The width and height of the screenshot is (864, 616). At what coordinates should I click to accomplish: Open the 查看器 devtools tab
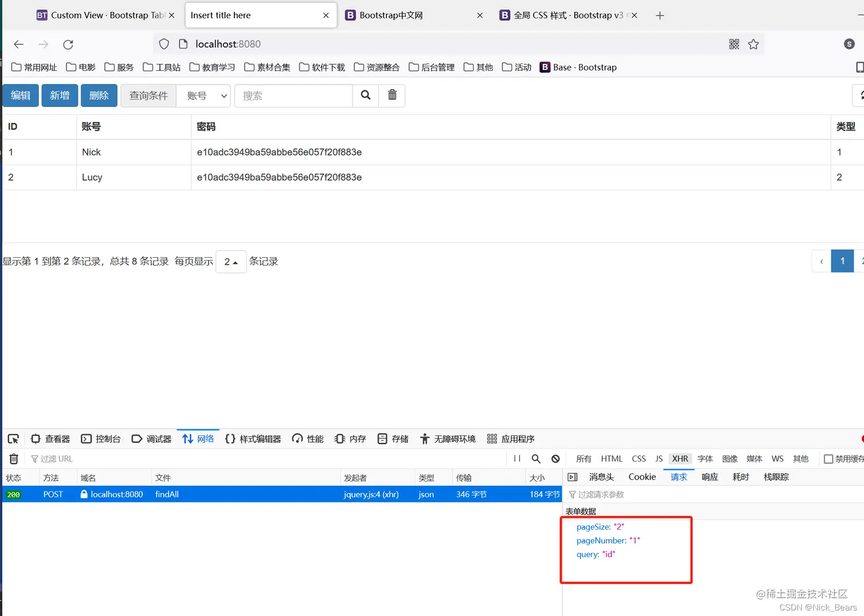point(50,439)
